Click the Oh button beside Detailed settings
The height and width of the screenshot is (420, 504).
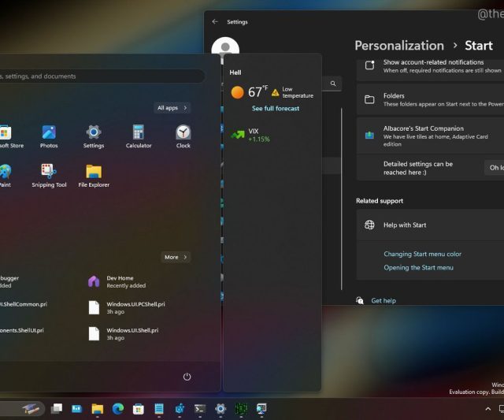[495, 168]
